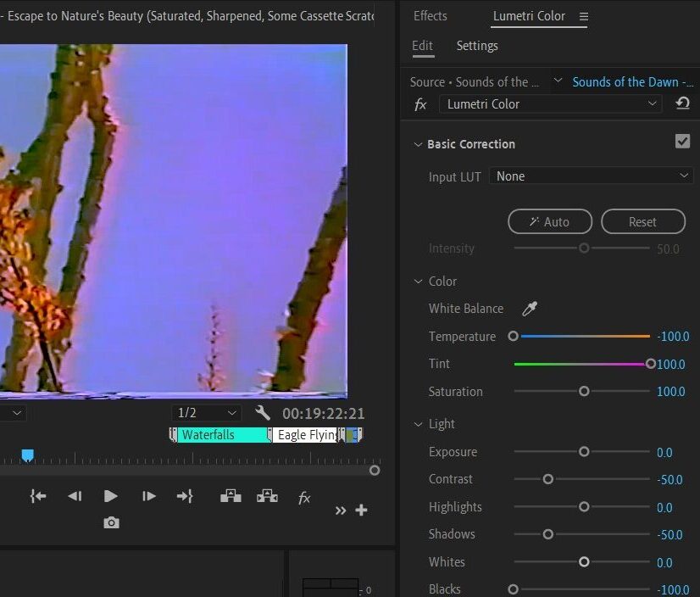This screenshot has height=597, width=700.
Task: Click the Saturation value 100.0
Action: tap(670, 392)
